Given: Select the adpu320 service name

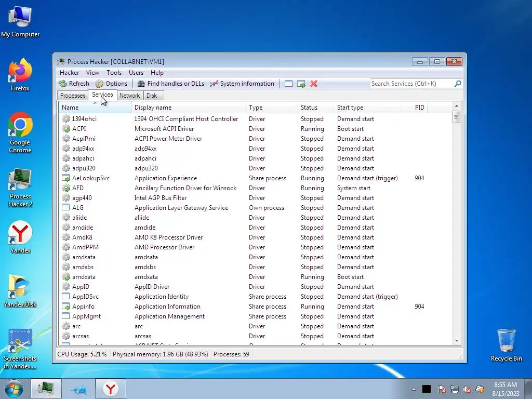Looking at the screenshot, I should [84, 168].
